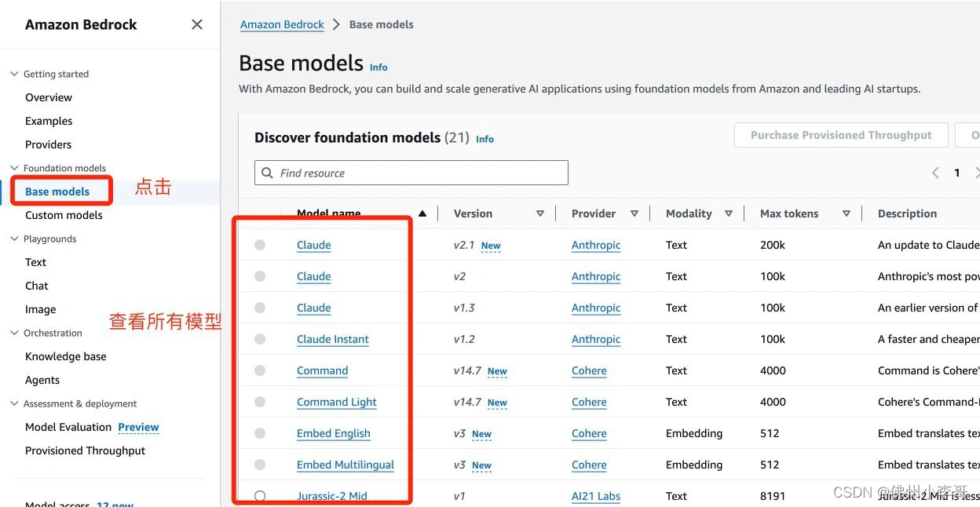Image resolution: width=980 pixels, height=507 pixels.
Task: Open Providers in the sidebar
Action: [x=48, y=144]
